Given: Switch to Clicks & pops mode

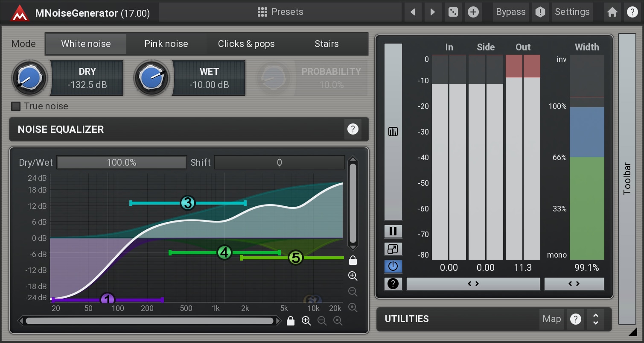Looking at the screenshot, I should [x=246, y=44].
